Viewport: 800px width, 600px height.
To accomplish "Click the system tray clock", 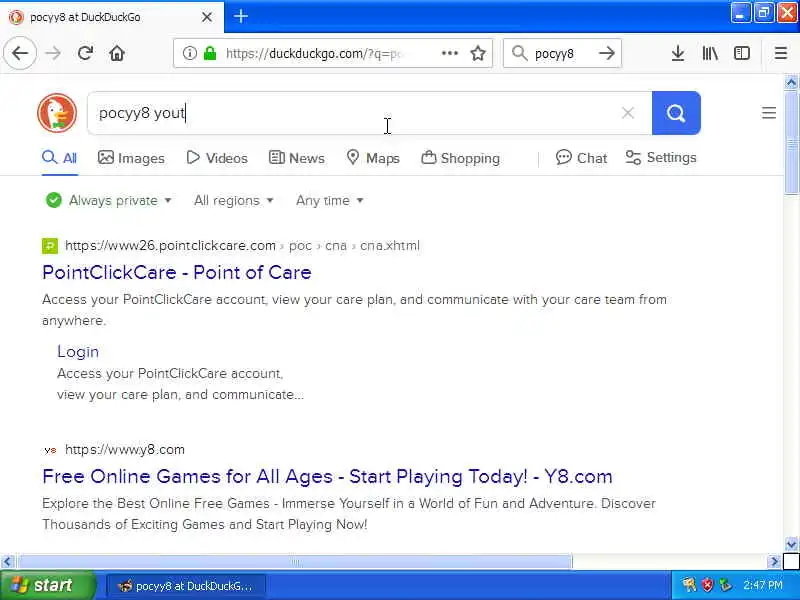I will click(x=763, y=585).
